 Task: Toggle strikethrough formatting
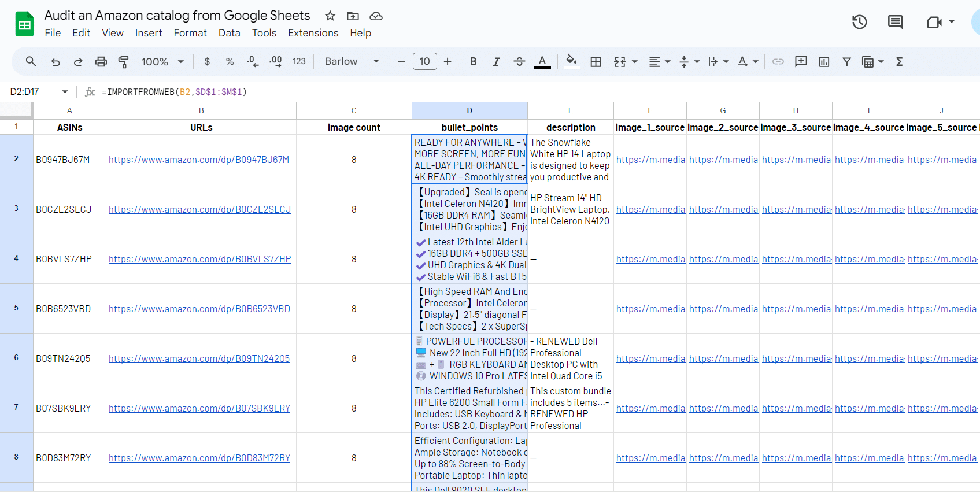[519, 62]
